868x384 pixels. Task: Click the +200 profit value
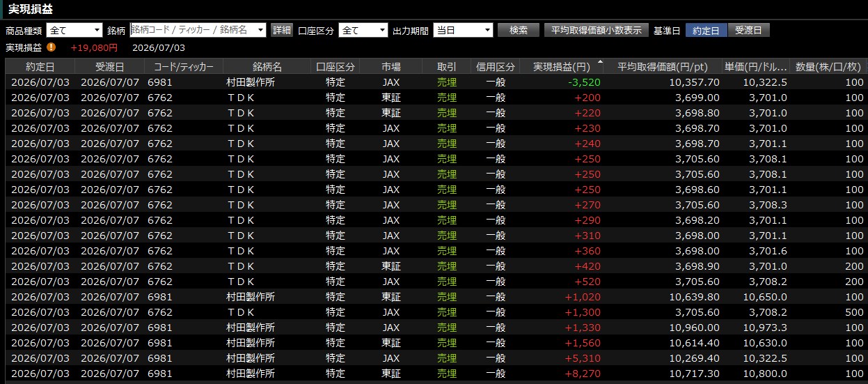pyautogui.click(x=587, y=98)
